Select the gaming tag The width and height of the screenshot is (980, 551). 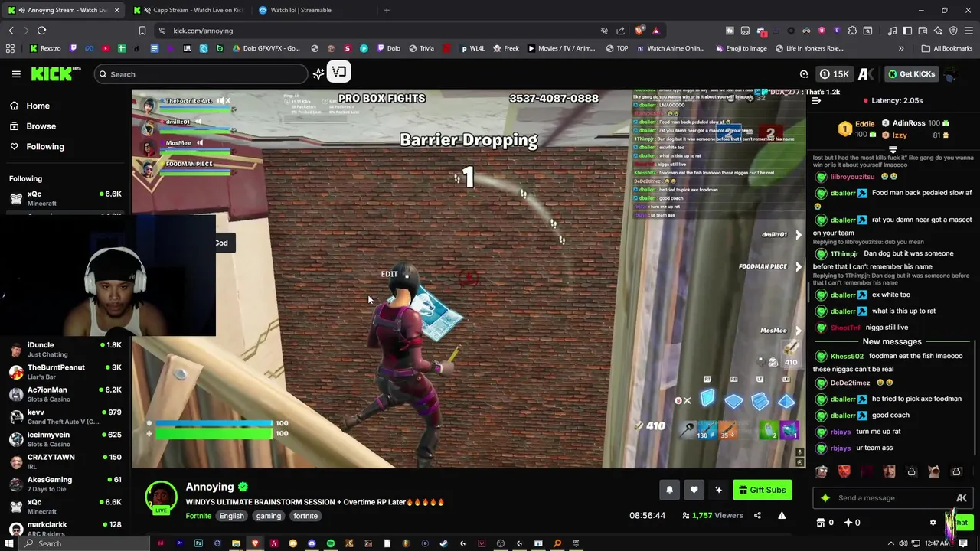click(x=269, y=516)
